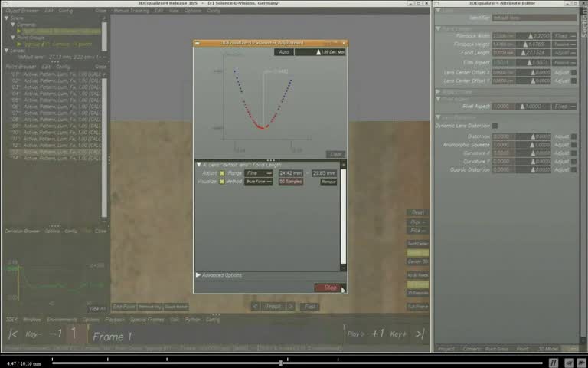The height and width of the screenshot is (368, 588).
Task: Step back one frame with -1
Action: coord(55,333)
